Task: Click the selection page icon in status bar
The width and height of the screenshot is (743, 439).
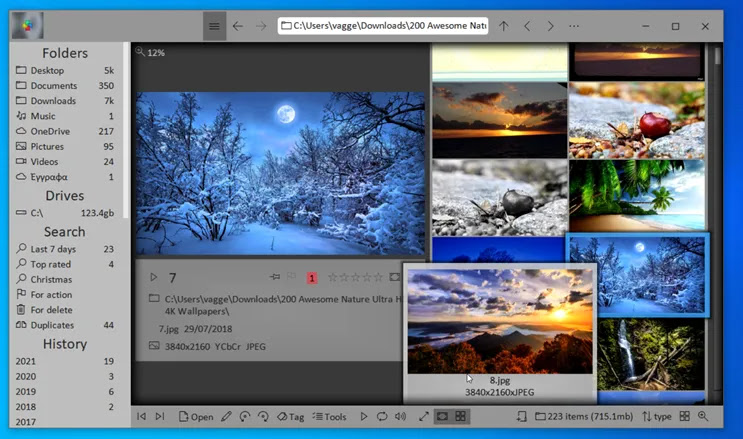Action: [521, 416]
